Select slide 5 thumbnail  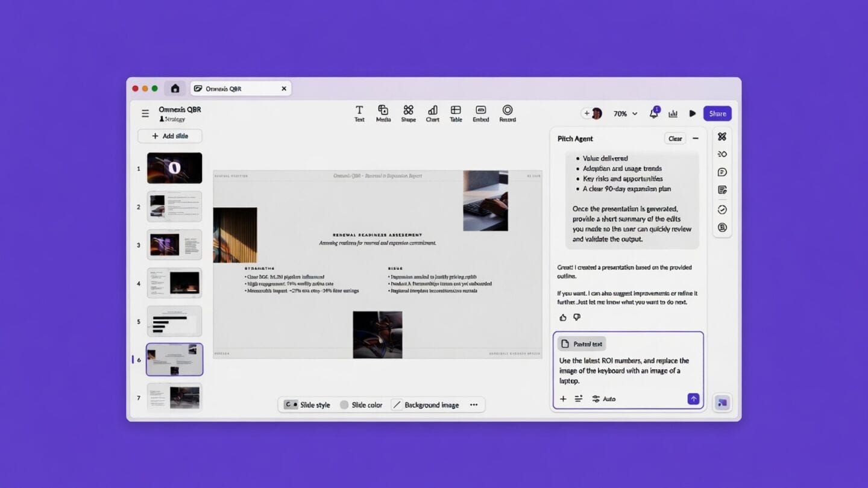click(x=174, y=321)
